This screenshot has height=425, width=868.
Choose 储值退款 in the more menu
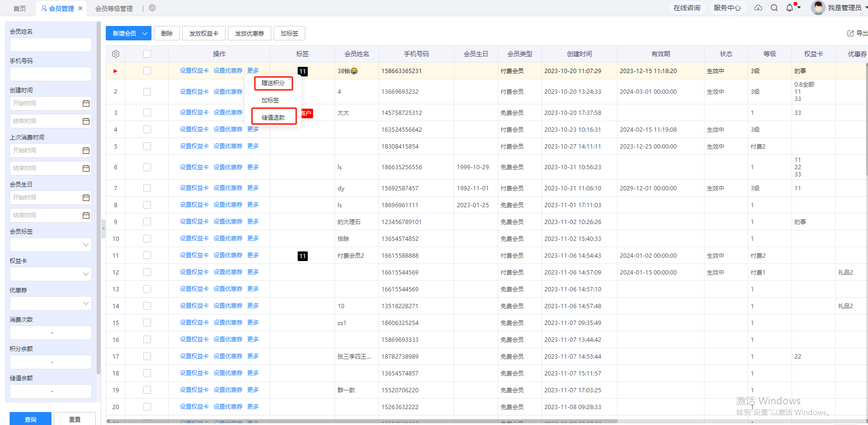tap(273, 117)
